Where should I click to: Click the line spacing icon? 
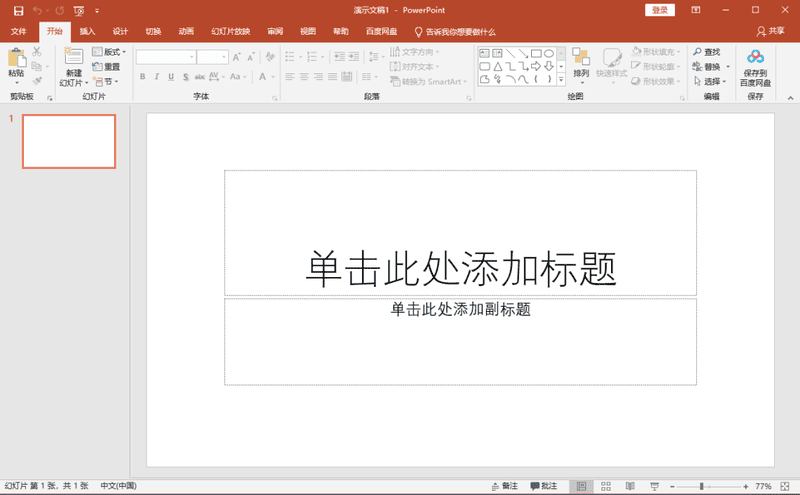[374, 57]
